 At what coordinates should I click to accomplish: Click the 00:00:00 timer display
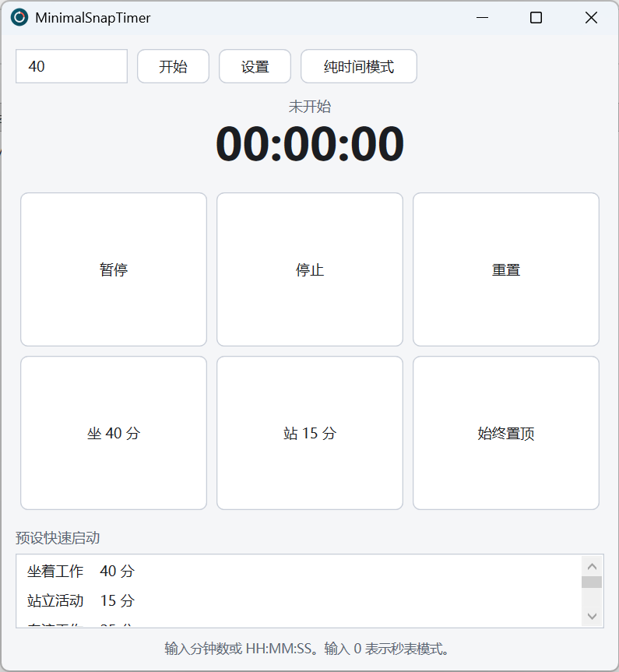[x=310, y=143]
